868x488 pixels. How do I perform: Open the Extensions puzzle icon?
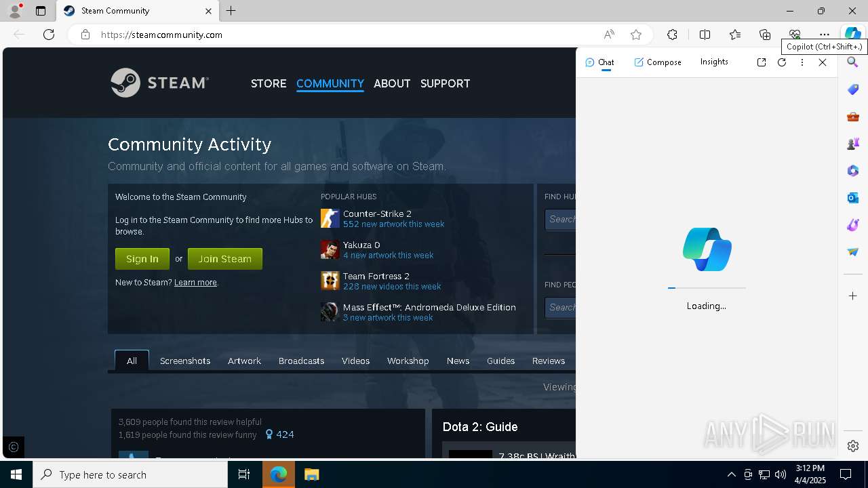(672, 35)
